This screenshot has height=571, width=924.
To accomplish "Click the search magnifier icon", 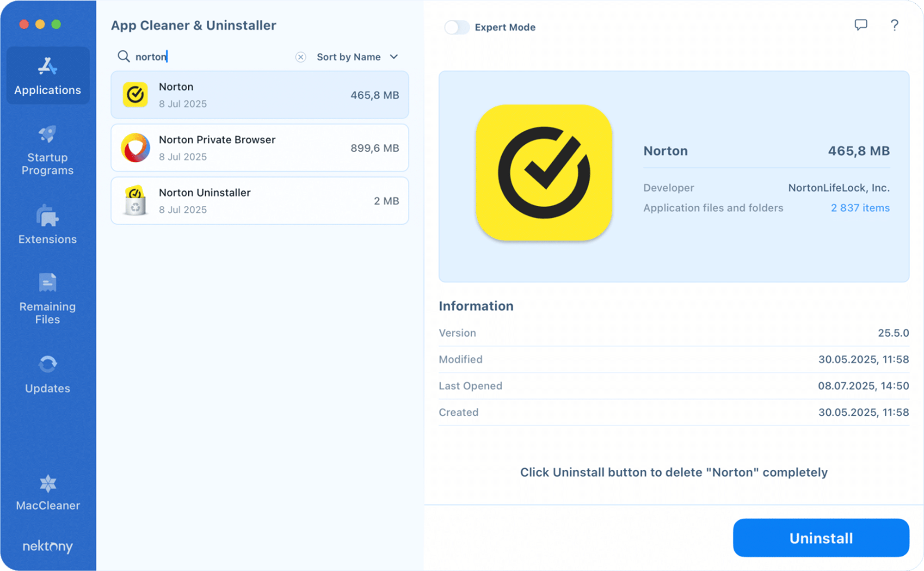I will pyautogui.click(x=123, y=56).
